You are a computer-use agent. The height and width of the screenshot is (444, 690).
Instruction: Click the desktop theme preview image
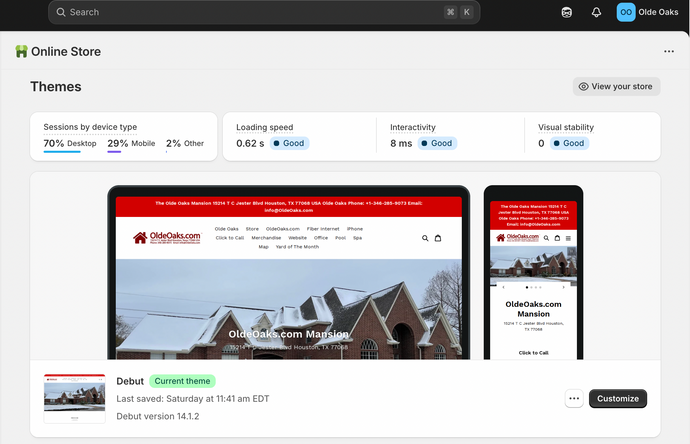pos(289,273)
